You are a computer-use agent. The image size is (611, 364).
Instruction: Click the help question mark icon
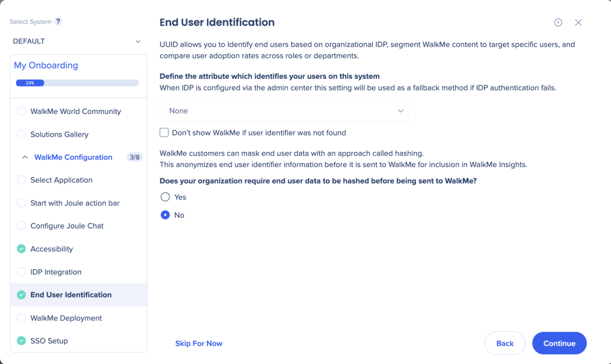(58, 21)
